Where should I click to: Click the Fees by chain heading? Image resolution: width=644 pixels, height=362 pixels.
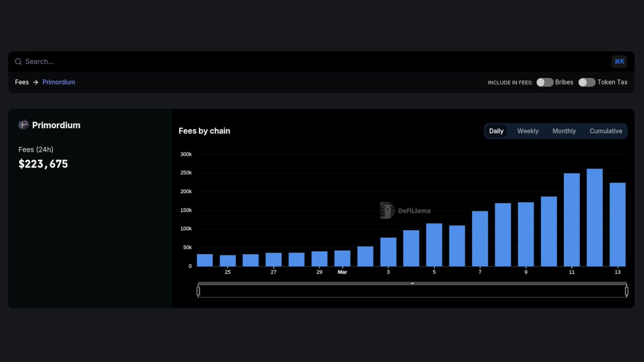pyautogui.click(x=204, y=131)
